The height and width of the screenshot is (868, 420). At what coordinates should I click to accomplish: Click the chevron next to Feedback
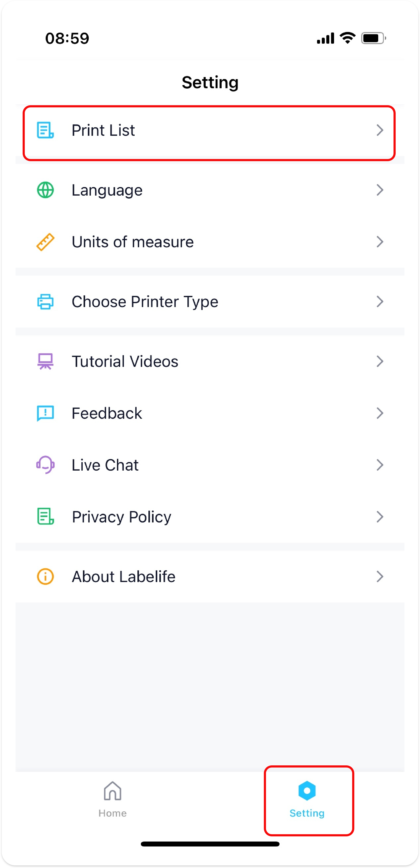pos(380,413)
